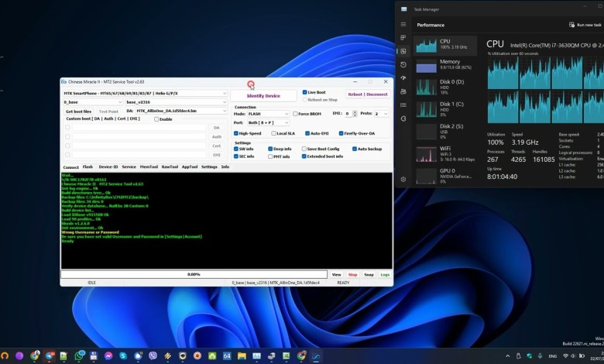This screenshot has height=364, width=604.
Task: Switch to the Flash tab
Action: click(x=88, y=167)
